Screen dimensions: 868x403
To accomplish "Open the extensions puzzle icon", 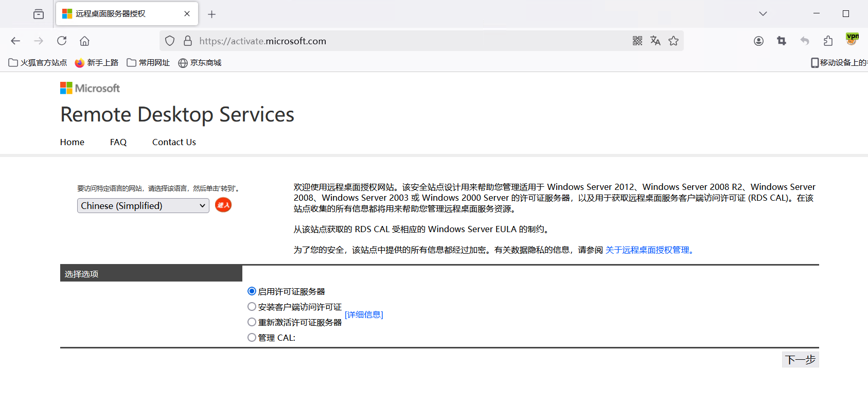I will coord(828,41).
